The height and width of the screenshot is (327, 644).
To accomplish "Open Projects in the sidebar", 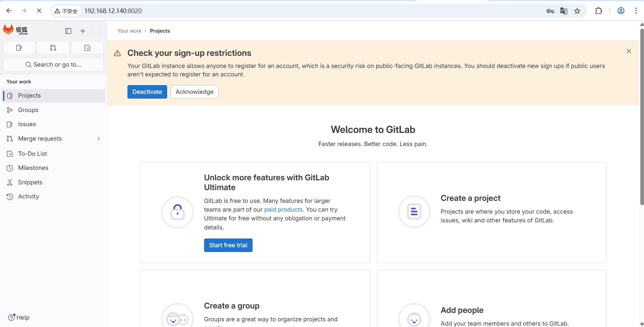I will point(54,96).
